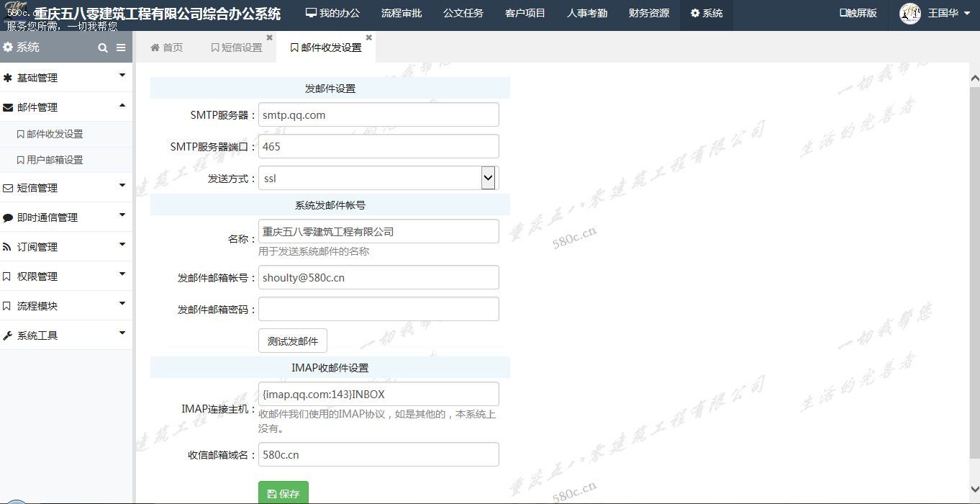Toggle the sidebar hamburger menu icon
This screenshot has width=980, height=504.
click(x=121, y=48)
